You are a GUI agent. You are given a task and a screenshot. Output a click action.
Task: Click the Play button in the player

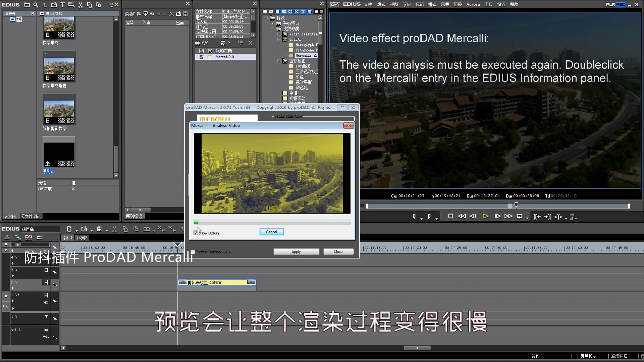point(485,217)
